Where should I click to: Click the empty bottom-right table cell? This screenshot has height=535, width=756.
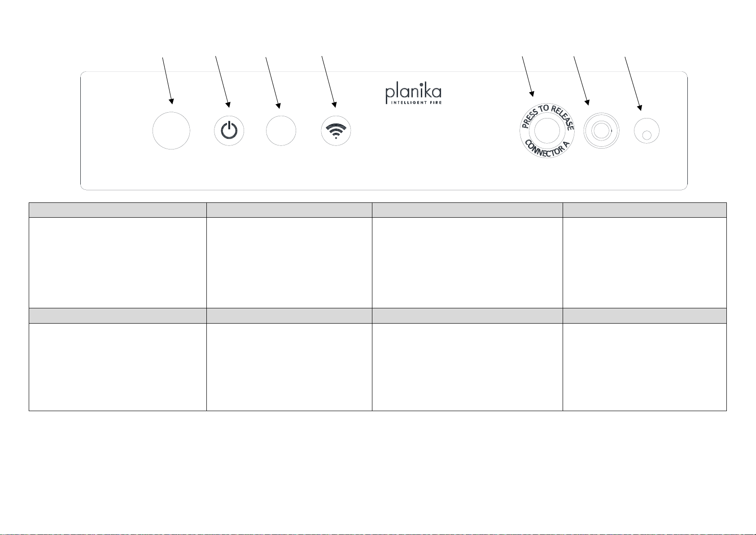[644, 367]
